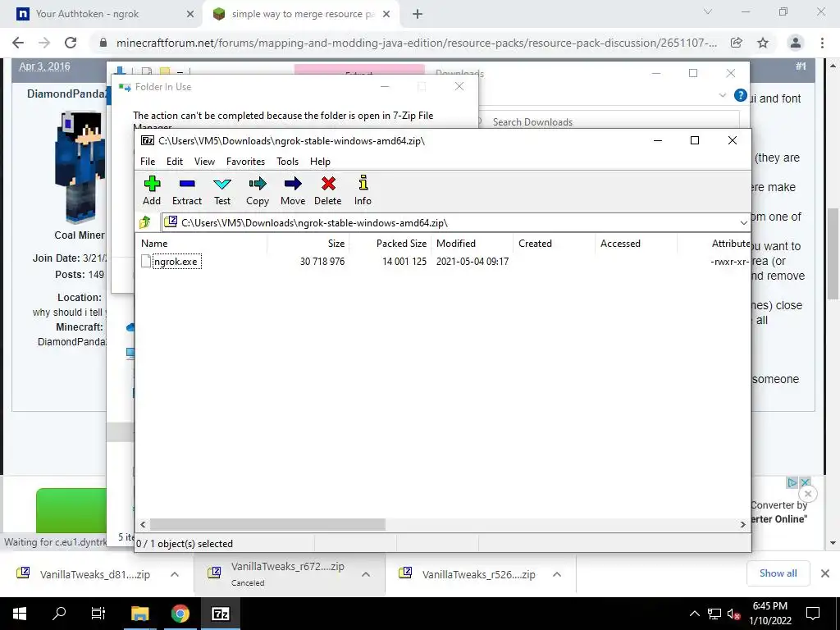Open the VanillaTweaks_r672 download options arrow
The image size is (840, 630).
[x=366, y=574]
